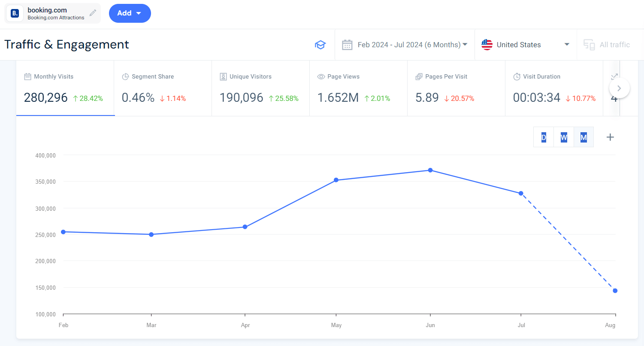
Task: Open the Add dropdown button
Action: pyautogui.click(x=130, y=13)
